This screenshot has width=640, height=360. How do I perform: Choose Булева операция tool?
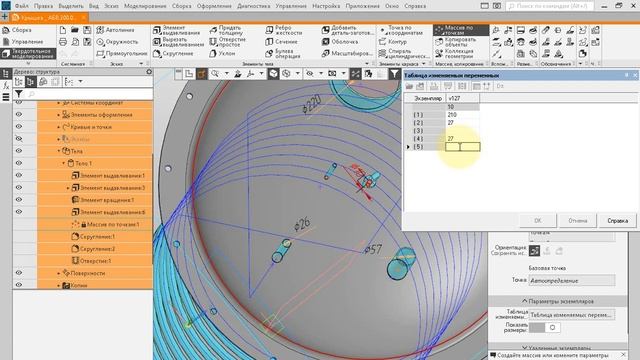pyautogui.click(x=282, y=53)
